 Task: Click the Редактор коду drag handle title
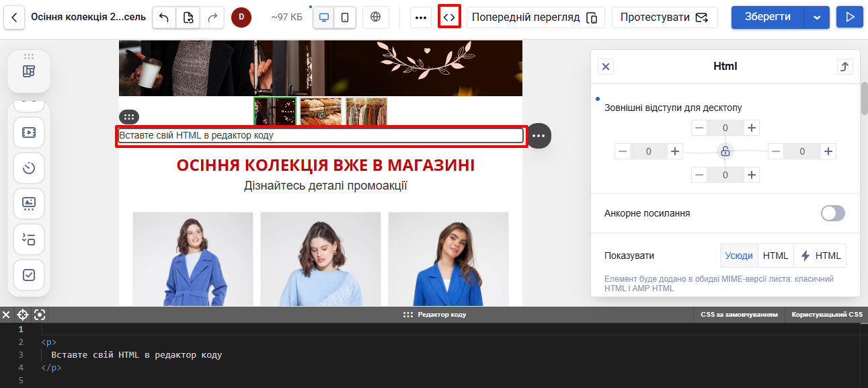click(434, 314)
